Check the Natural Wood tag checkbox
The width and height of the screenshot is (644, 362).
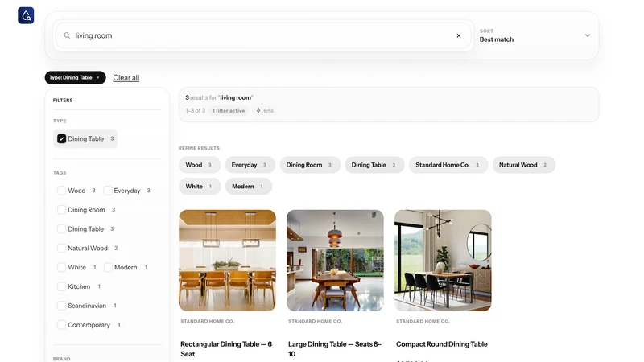[x=62, y=248]
